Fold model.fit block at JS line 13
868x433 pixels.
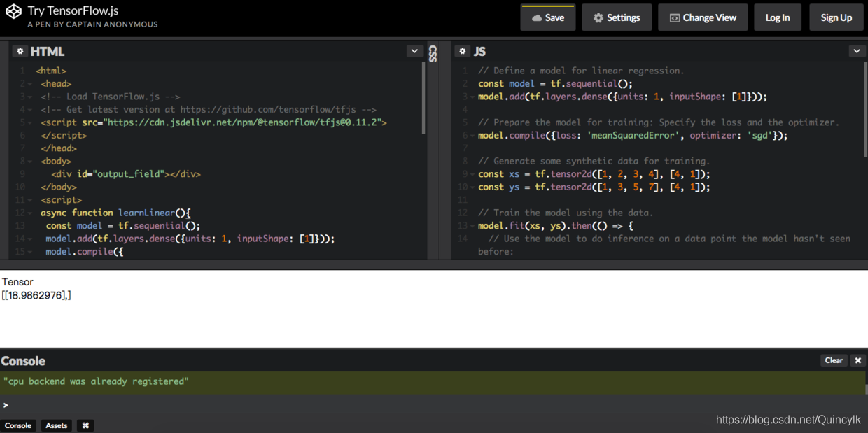[472, 226]
